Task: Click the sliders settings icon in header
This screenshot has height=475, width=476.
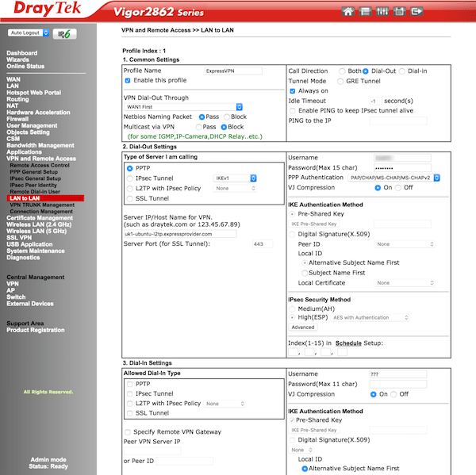Action: coord(382,12)
